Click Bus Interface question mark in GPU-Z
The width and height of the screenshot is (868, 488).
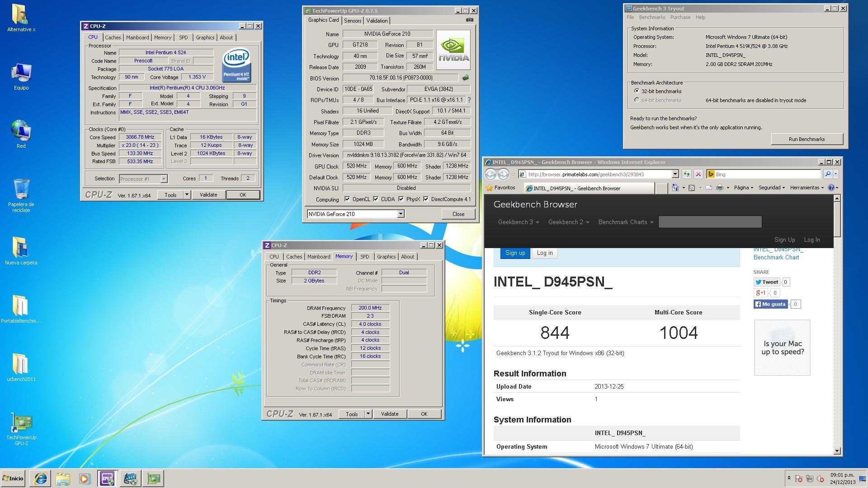pos(469,100)
